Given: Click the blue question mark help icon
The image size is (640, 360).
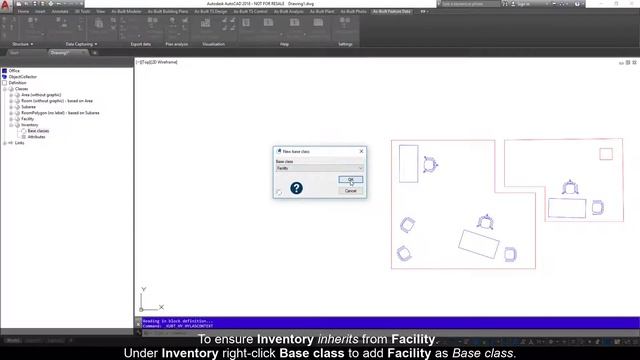Looking at the screenshot, I should click(x=296, y=188).
